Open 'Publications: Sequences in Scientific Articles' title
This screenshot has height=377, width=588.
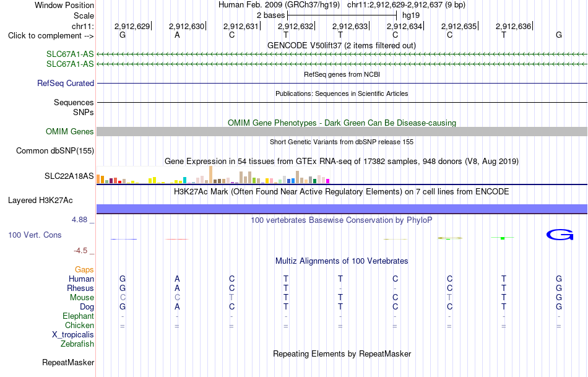(342, 93)
